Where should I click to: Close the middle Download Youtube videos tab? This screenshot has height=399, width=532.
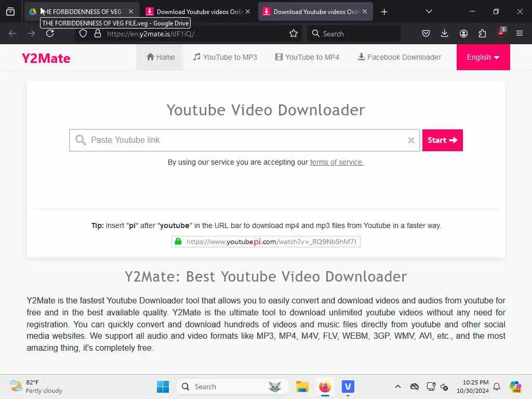pyautogui.click(x=248, y=12)
